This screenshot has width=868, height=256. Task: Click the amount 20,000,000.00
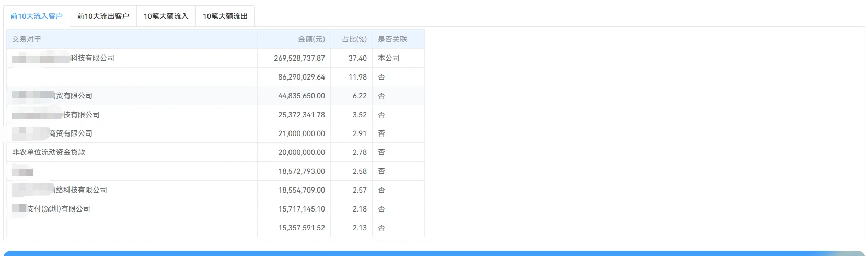point(302,152)
